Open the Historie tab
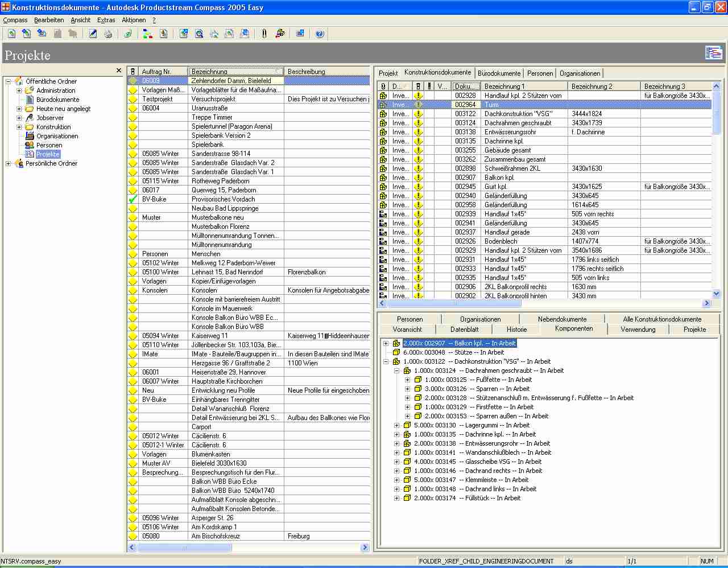The width and height of the screenshot is (728, 568). tap(516, 330)
